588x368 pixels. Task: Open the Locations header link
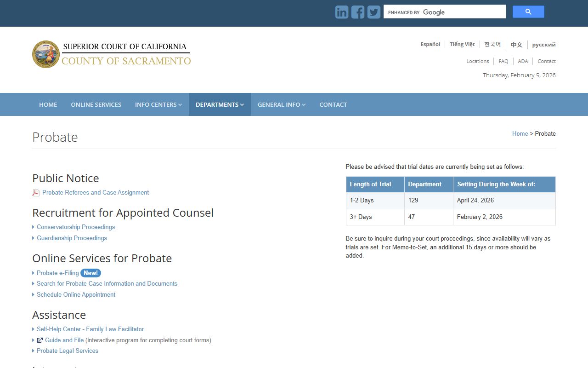click(x=477, y=61)
